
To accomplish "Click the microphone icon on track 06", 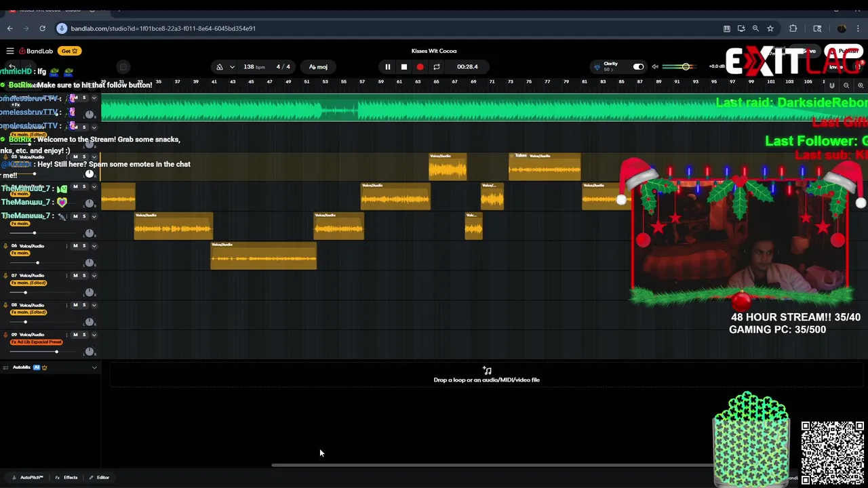I will (5, 246).
